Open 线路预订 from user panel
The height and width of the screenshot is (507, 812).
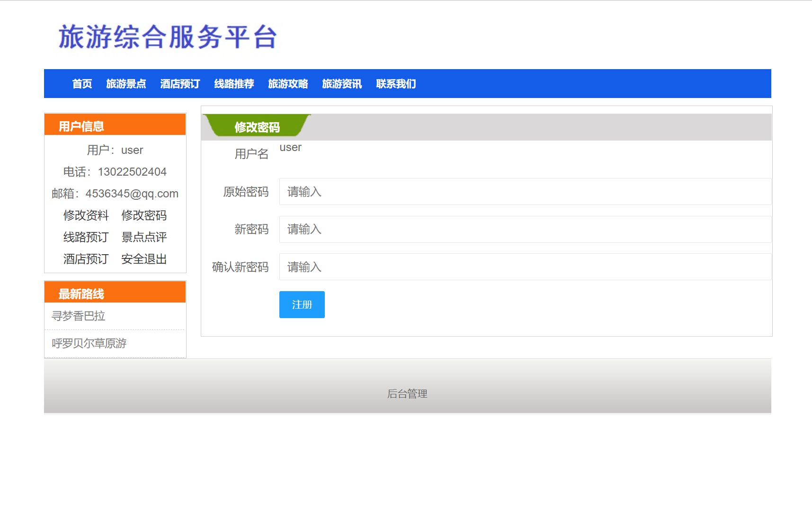point(85,237)
